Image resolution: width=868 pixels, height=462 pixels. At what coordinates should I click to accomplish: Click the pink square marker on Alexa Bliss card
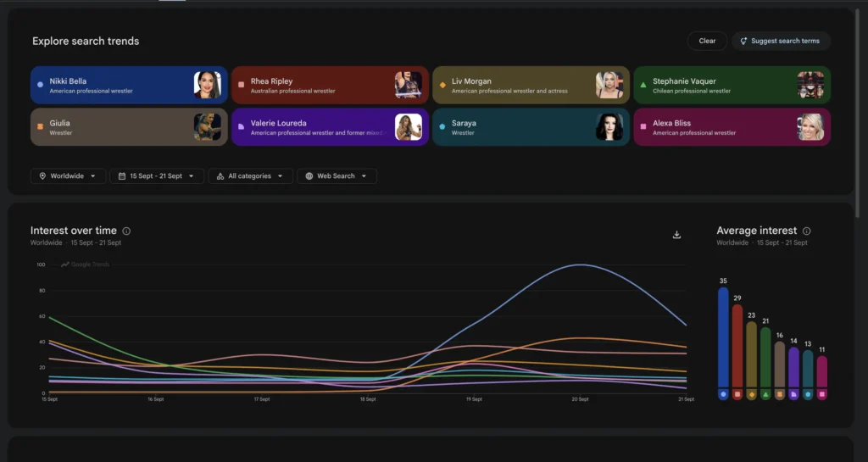[x=643, y=126]
